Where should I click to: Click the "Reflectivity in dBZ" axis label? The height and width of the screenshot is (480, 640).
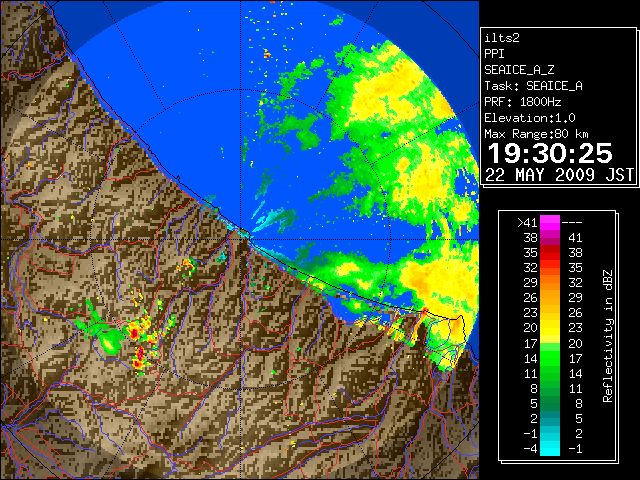[x=608, y=336]
